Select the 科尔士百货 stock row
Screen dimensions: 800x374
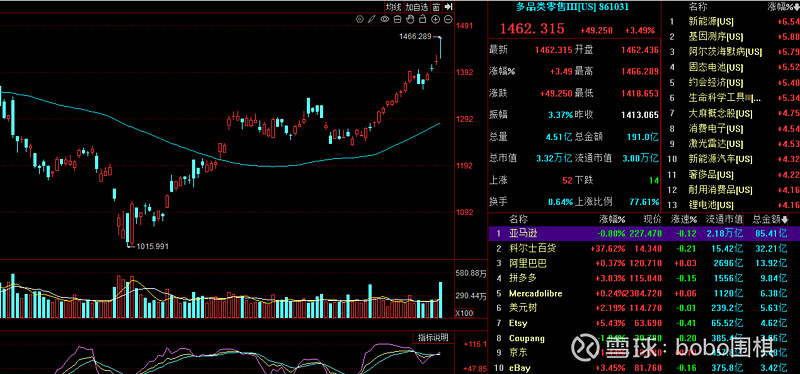pyautogui.click(x=644, y=248)
